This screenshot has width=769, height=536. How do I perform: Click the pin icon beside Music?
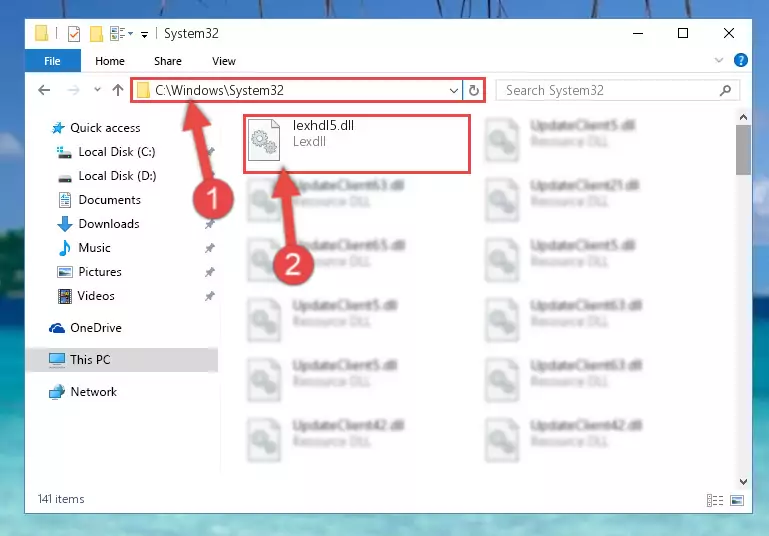pyautogui.click(x=209, y=248)
